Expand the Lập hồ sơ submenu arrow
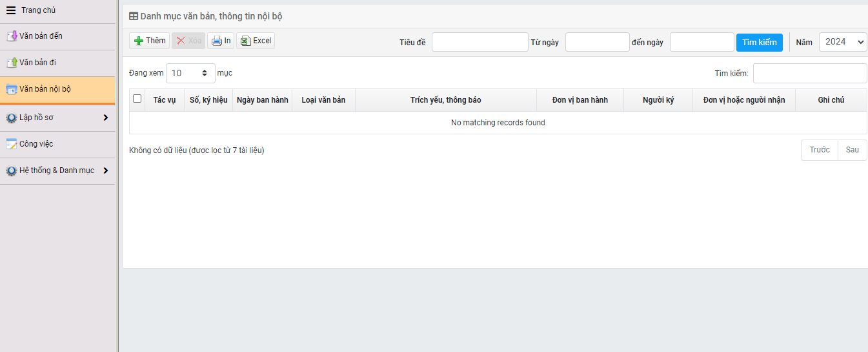 106,118
